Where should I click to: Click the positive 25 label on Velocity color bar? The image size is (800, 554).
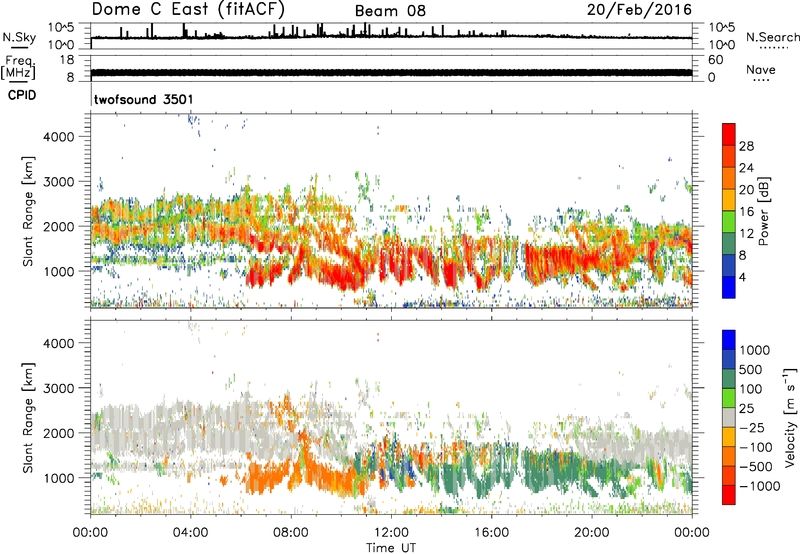[747, 409]
